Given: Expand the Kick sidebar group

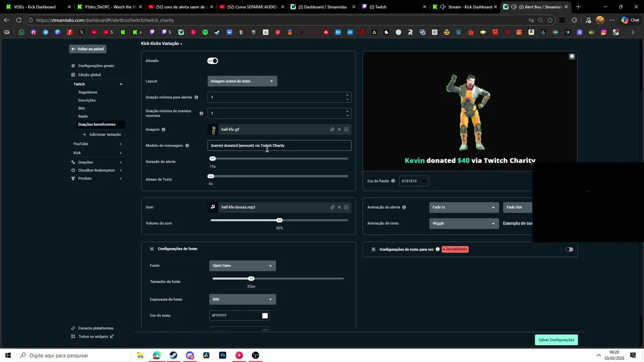Looking at the screenshot, I should pos(121,153).
